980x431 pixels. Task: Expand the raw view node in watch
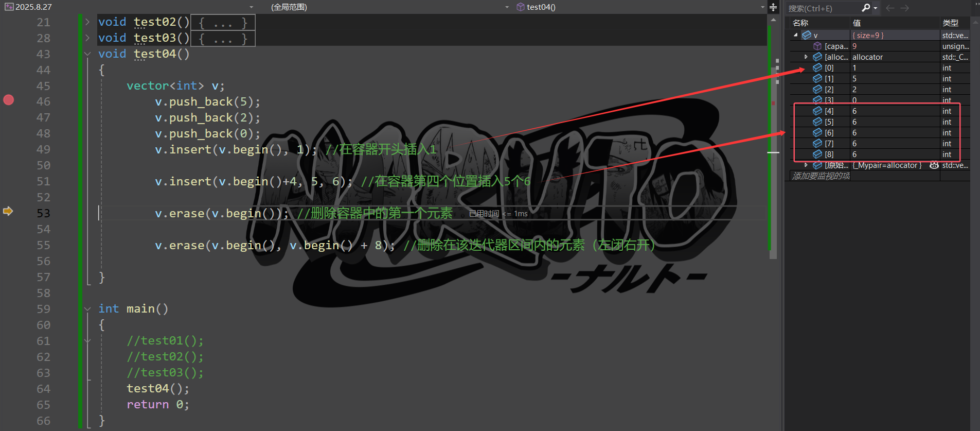pos(806,165)
